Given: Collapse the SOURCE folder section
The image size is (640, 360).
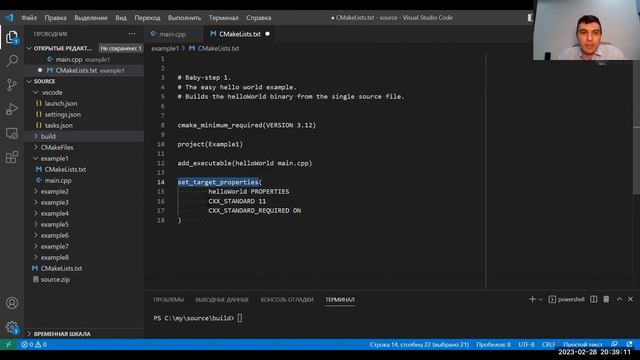Looking at the screenshot, I should click(x=29, y=81).
